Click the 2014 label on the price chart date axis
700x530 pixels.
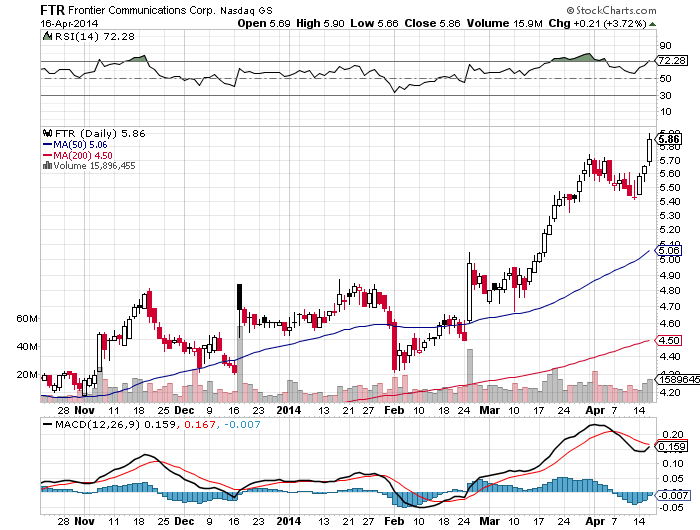(x=289, y=410)
